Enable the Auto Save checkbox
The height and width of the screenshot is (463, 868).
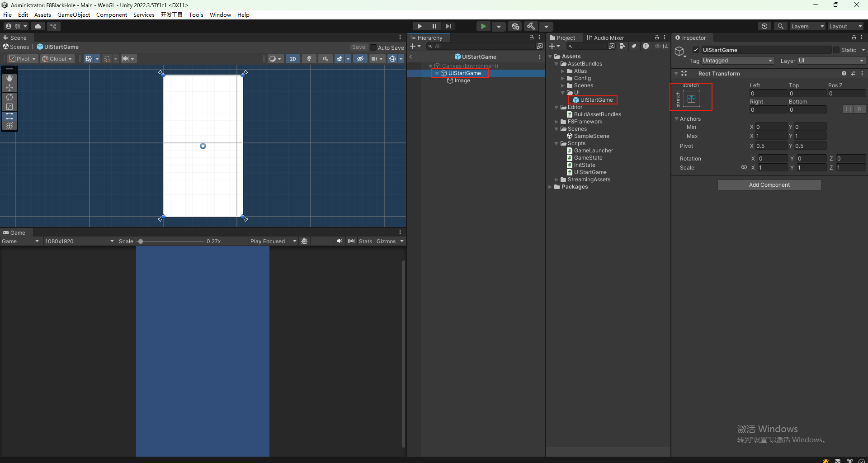click(373, 47)
